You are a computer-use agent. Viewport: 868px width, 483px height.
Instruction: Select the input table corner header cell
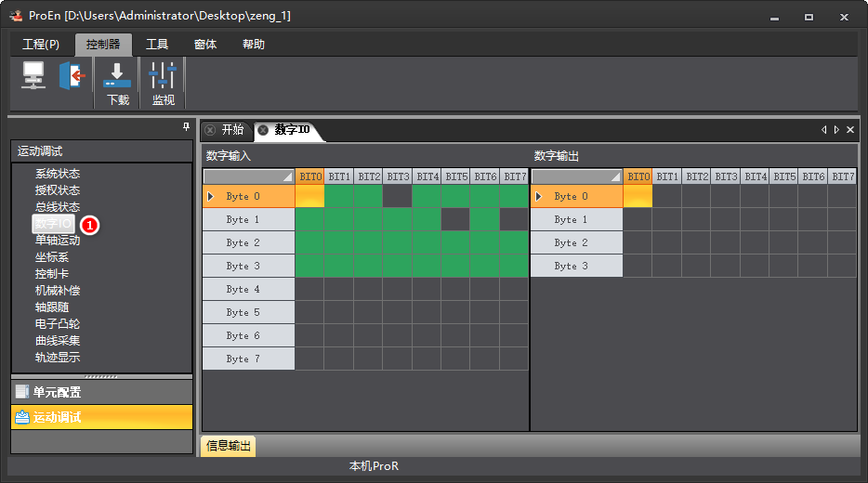248,176
